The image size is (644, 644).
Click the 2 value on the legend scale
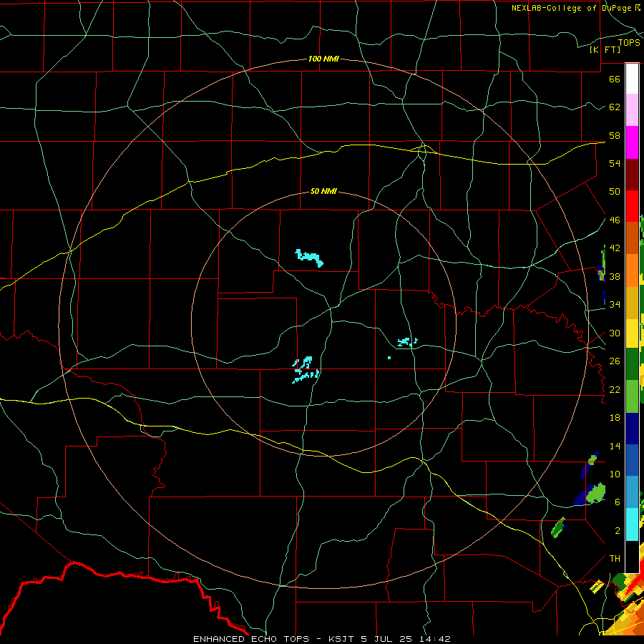coord(618,531)
